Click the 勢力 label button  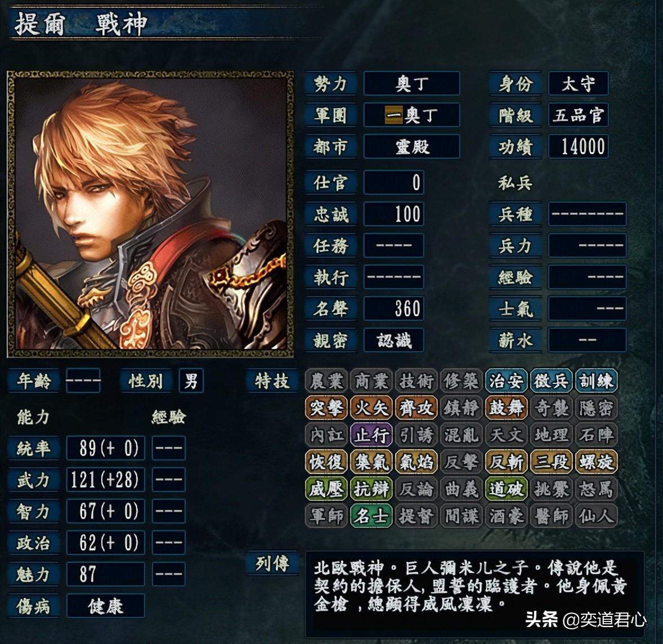pyautogui.click(x=330, y=83)
